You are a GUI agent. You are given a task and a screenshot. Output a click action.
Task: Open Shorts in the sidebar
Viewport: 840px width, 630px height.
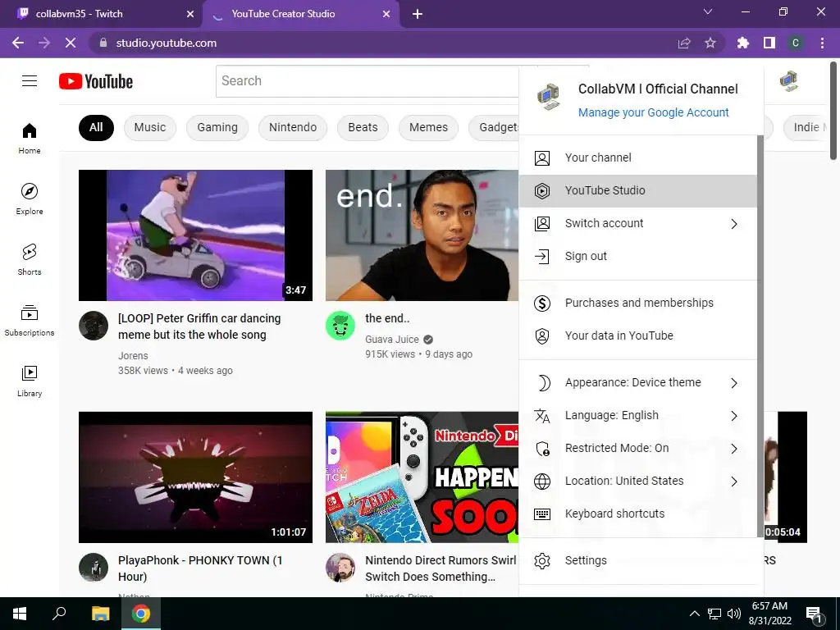pyautogui.click(x=30, y=259)
